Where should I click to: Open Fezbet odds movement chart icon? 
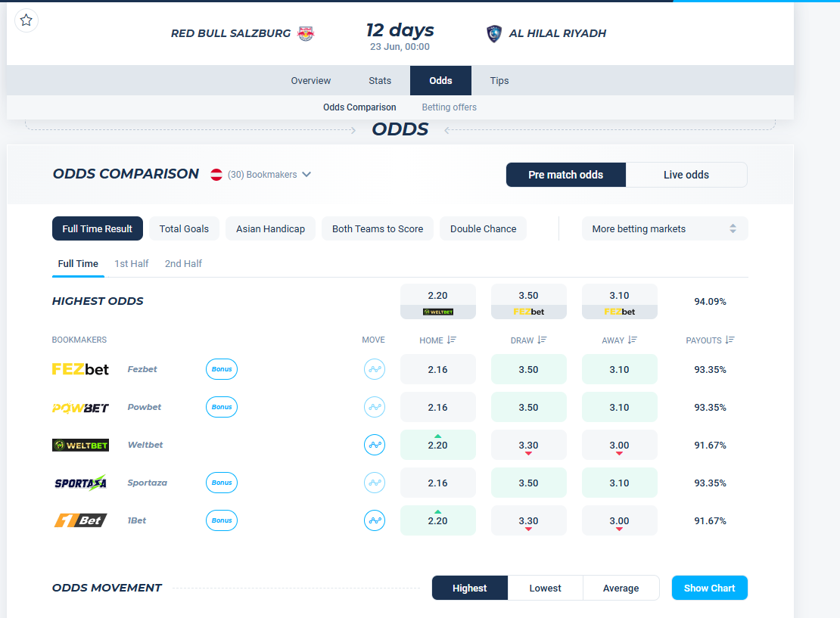tap(374, 369)
